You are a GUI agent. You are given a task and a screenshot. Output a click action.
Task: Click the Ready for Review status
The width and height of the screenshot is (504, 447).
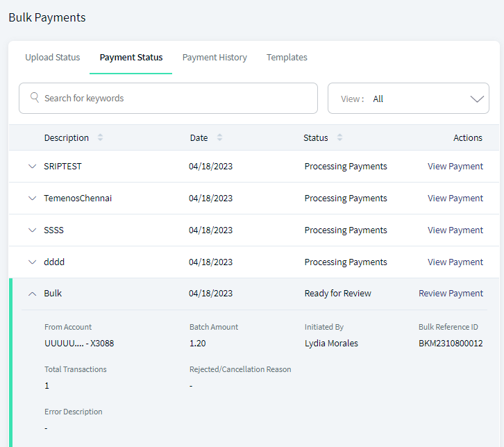pos(338,294)
